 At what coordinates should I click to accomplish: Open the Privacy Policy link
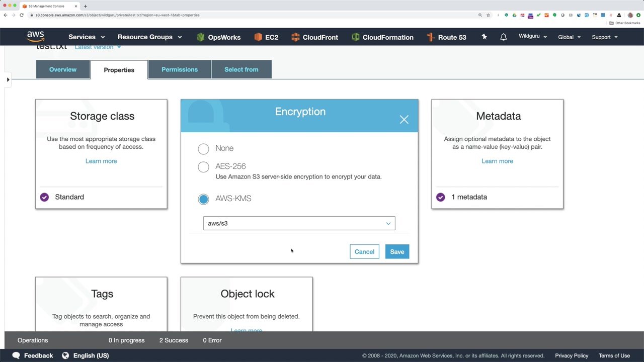(572, 355)
